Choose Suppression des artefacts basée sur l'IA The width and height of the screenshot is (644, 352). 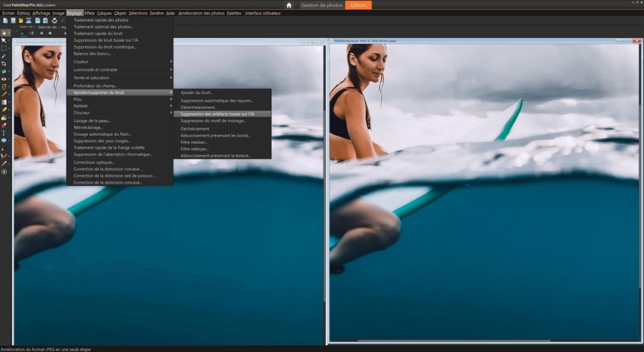pyautogui.click(x=218, y=114)
